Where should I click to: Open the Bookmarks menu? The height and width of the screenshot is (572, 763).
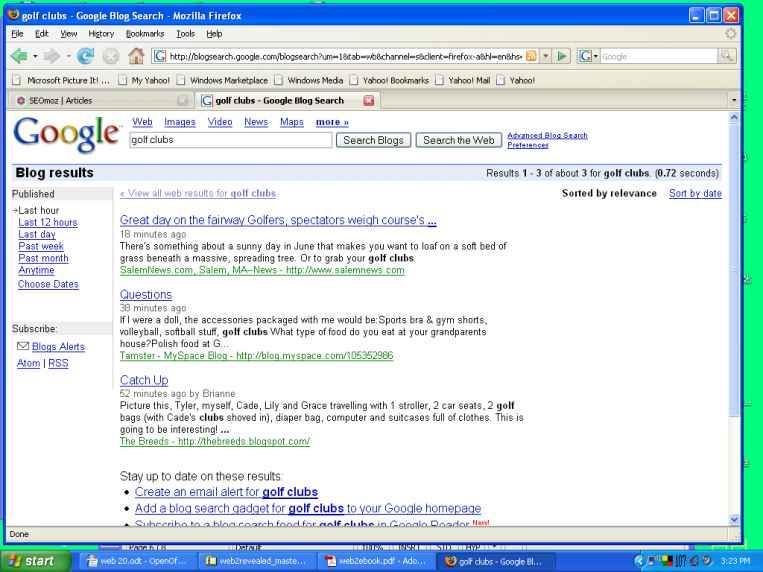143,33
